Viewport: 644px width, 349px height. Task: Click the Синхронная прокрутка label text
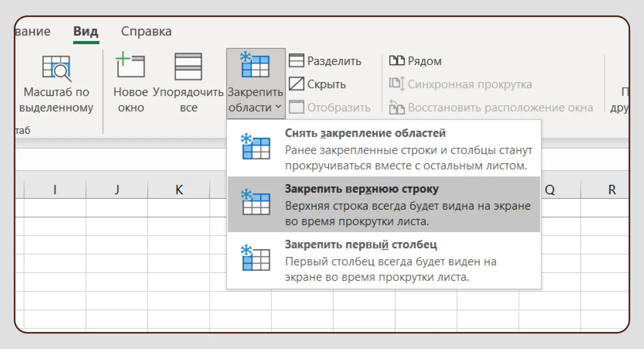pyautogui.click(x=470, y=84)
